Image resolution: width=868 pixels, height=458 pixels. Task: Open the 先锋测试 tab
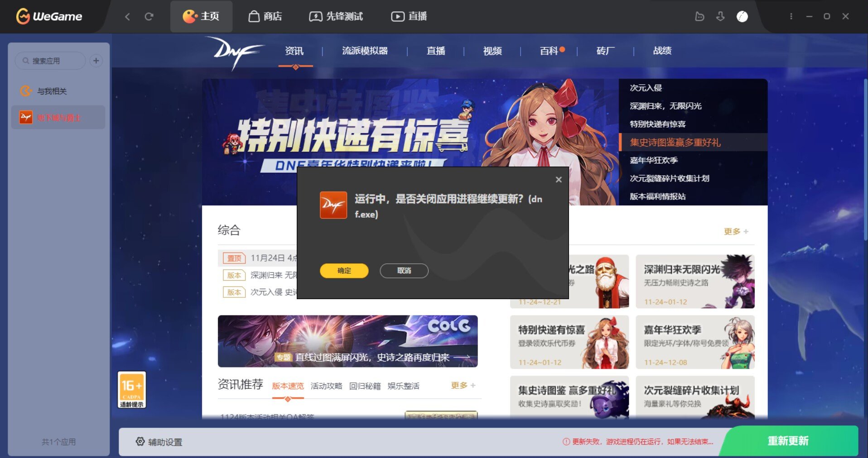point(336,17)
